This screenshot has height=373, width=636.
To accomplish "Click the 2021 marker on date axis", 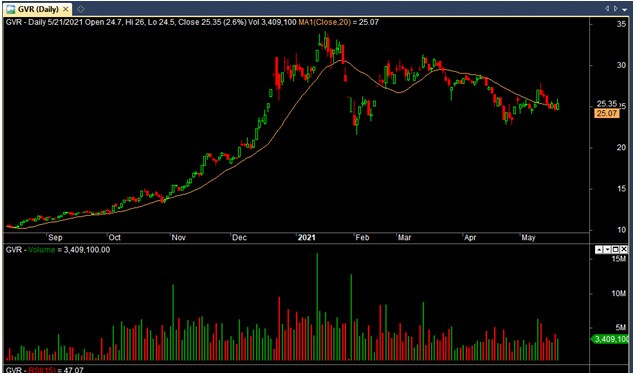I will 306,237.
